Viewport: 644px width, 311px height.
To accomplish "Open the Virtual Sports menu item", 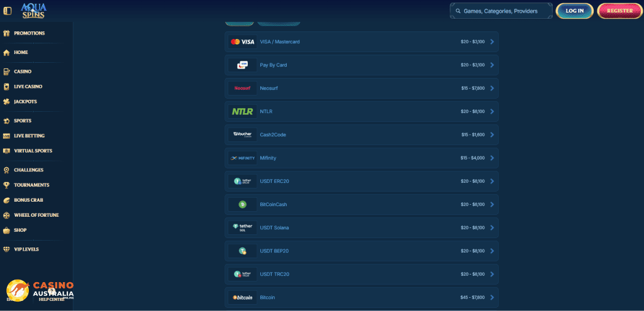I will click(x=33, y=151).
